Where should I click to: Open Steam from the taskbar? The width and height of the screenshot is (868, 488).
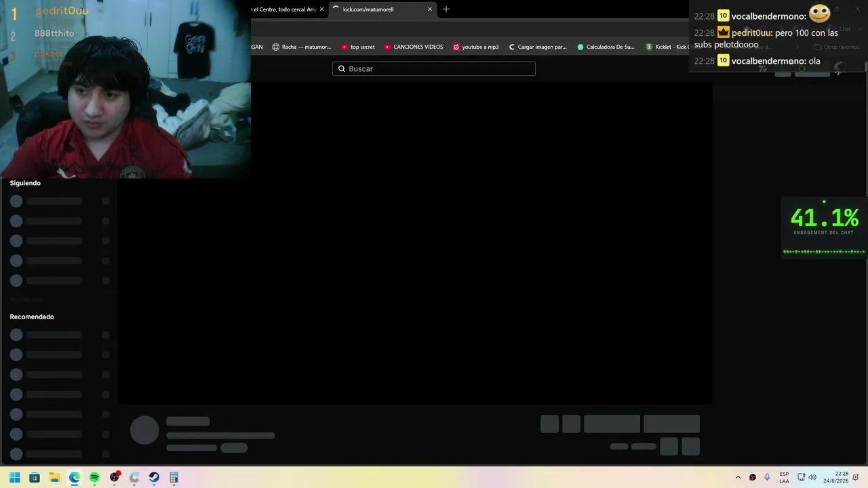154,477
